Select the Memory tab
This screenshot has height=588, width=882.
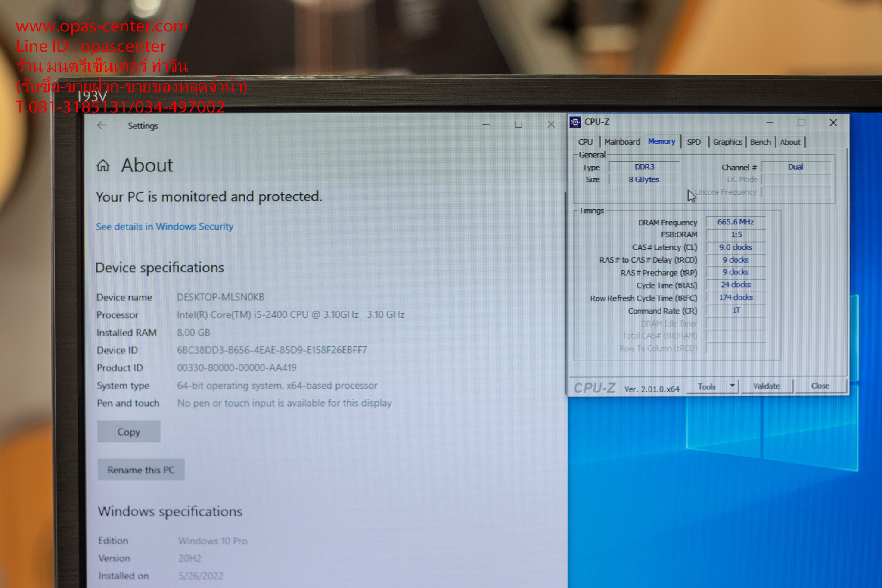pos(662,141)
